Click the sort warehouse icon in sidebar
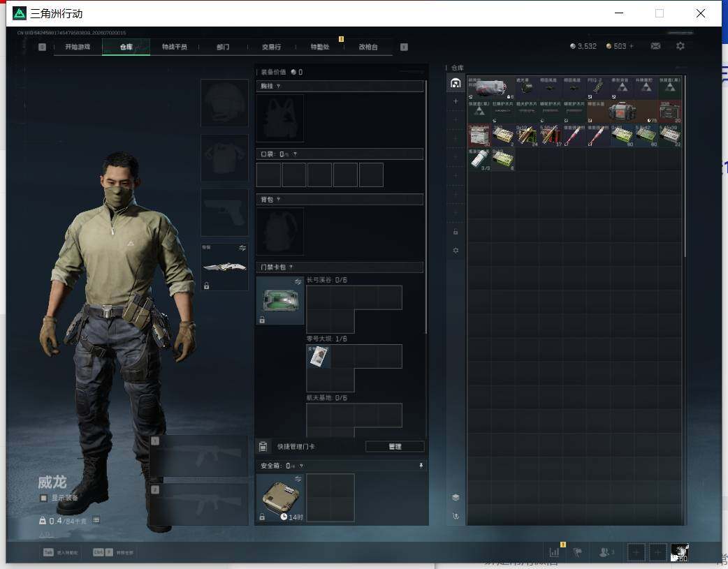This screenshot has width=728, height=569. tap(456, 516)
